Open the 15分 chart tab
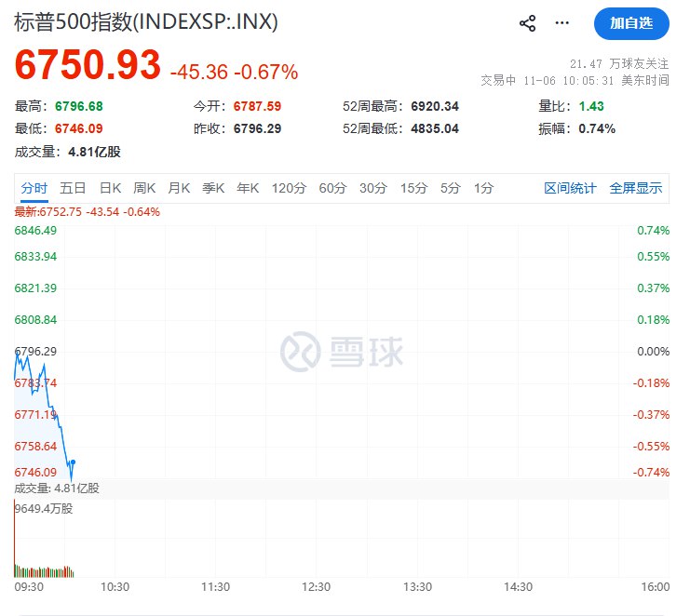This screenshot has height=616, width=690. 413,188
